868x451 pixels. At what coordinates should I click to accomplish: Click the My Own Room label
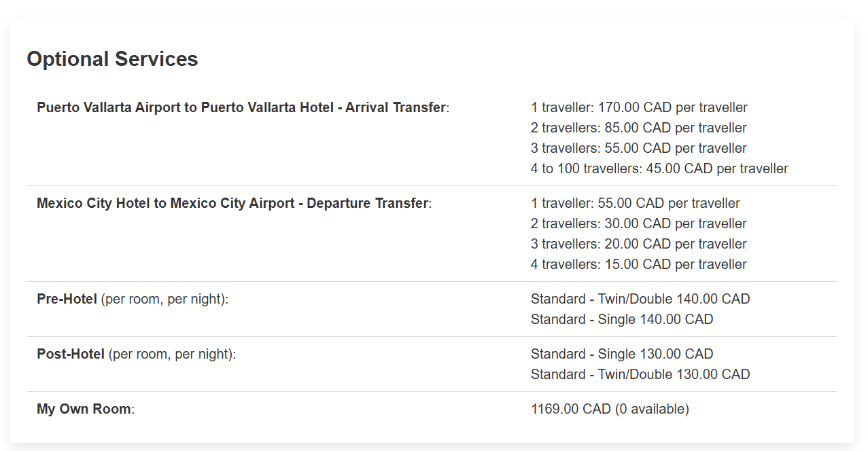tap(84, 409)
